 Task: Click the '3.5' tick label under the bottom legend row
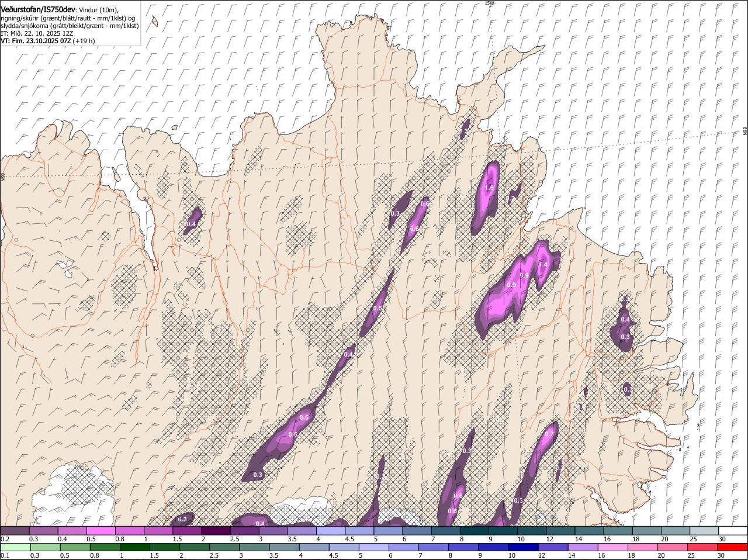[x=273, y=555]
